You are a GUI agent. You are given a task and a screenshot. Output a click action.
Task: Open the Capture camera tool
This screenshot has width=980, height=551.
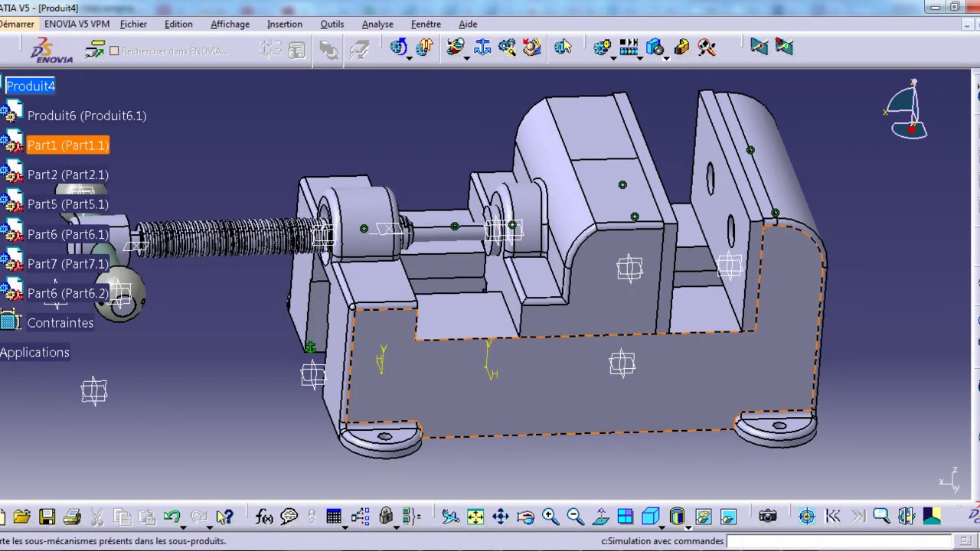[x=768, y=517]
